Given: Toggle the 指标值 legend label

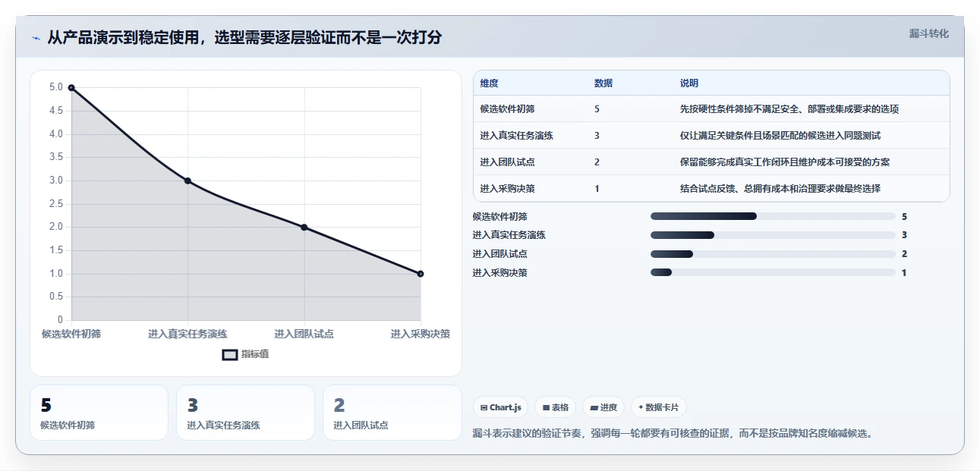Looking at the screenshot, I should [255, 355].
